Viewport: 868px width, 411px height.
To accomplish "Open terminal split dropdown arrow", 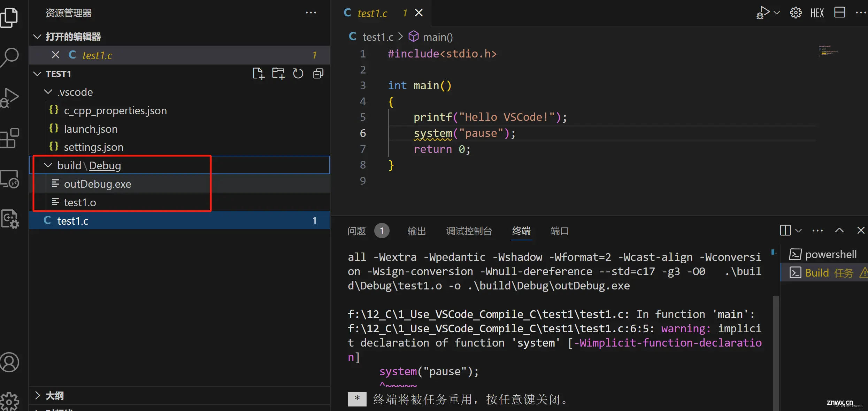I will tap(799, 231).
